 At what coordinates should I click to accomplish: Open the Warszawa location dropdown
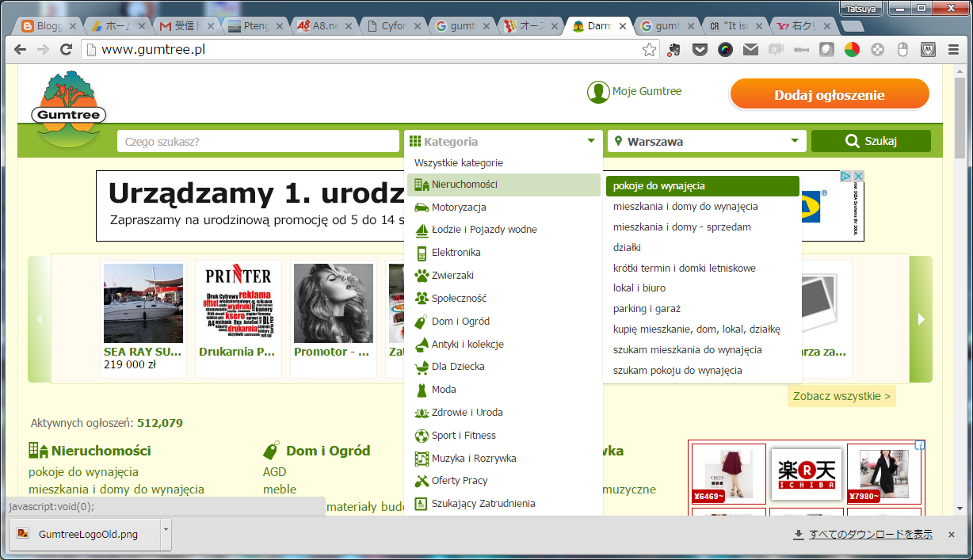[796, 140]
